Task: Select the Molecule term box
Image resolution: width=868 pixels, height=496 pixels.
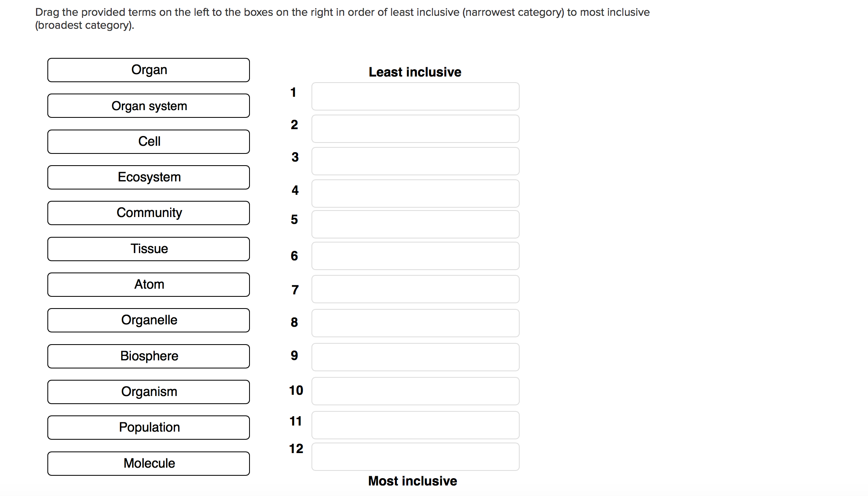Action: coord(149,463)
